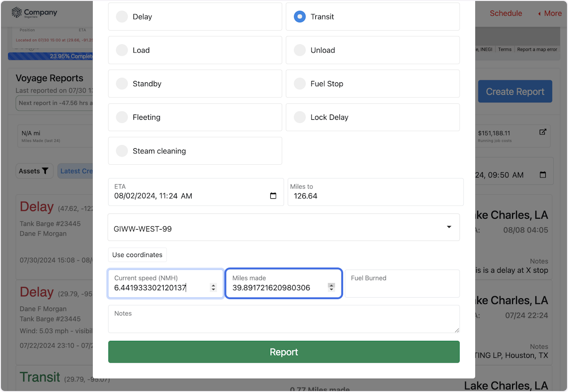
Task: Increment Current speed using the up stepper arrow
Action: [213, 285]
